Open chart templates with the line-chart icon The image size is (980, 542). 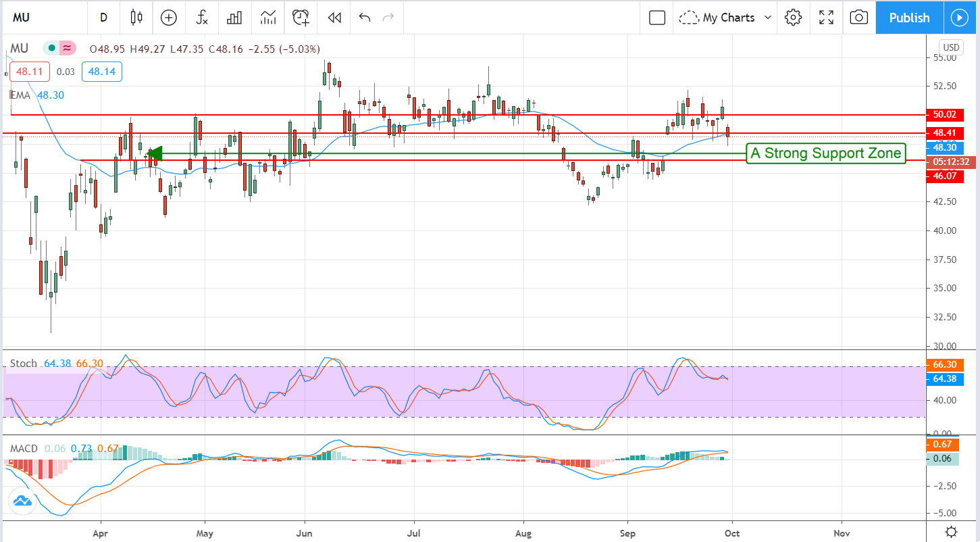pyautogui.click(x=267, y=18)
